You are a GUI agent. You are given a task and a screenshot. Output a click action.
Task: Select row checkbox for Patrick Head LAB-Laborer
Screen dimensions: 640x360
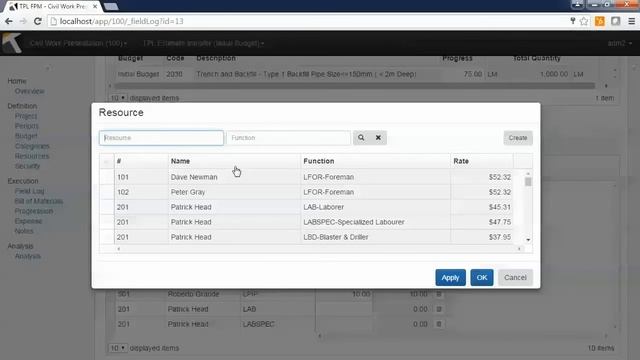coord(107,207)
